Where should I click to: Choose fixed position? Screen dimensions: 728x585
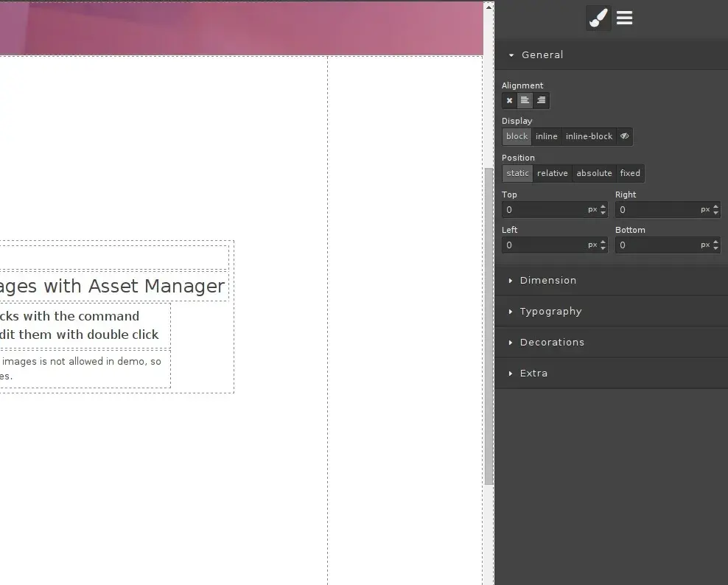(x=630, y=173)
